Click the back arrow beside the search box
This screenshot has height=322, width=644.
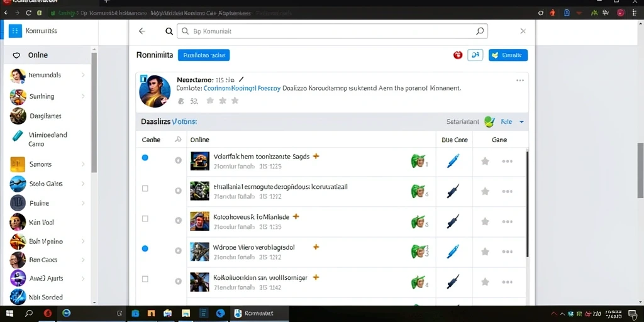click(142, 31)
